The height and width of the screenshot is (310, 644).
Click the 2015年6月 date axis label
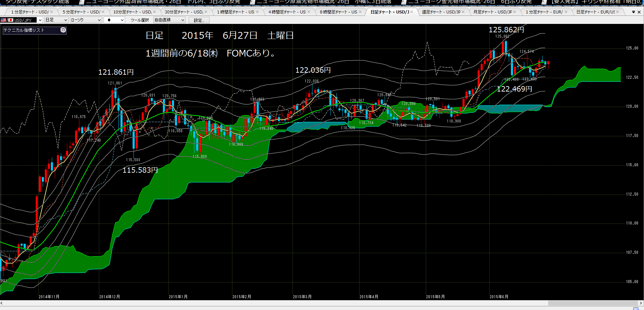pyautogui.click(x=499, y=297)
